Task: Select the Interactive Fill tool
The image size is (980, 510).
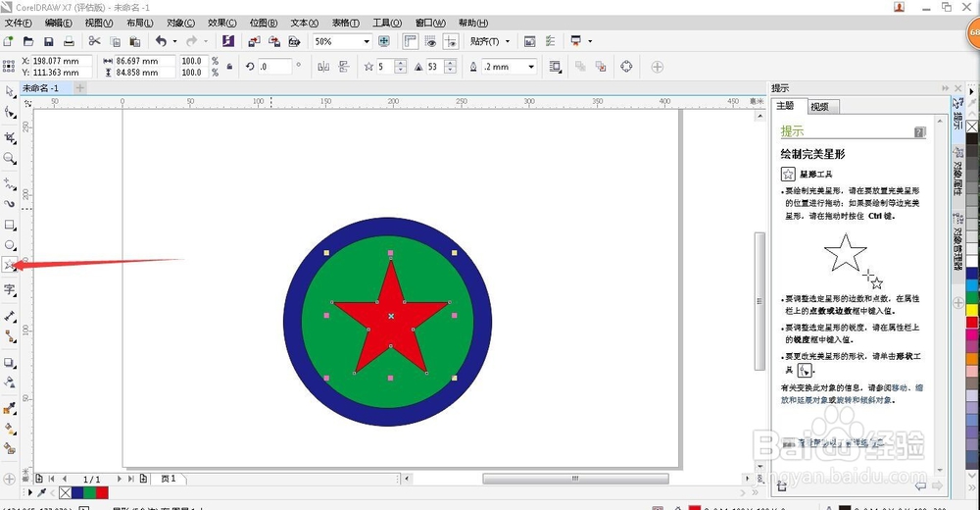Action: pyautogui.click(x=10, y=429)
